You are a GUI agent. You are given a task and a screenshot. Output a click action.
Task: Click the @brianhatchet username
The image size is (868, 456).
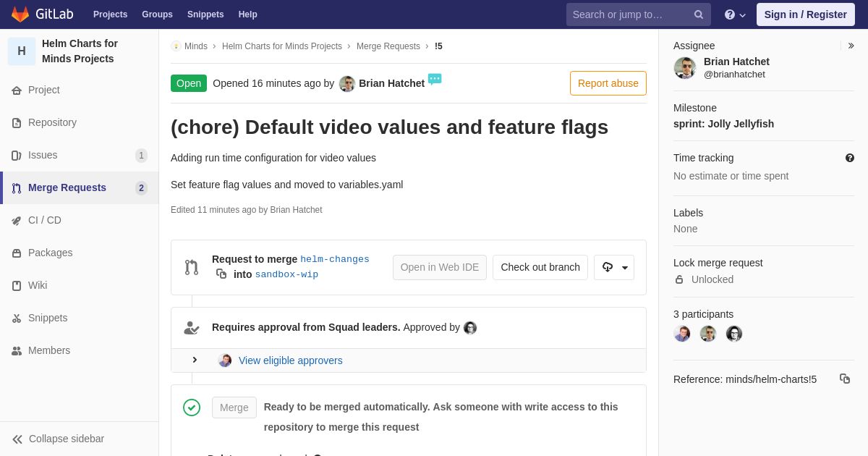[734, 75]
